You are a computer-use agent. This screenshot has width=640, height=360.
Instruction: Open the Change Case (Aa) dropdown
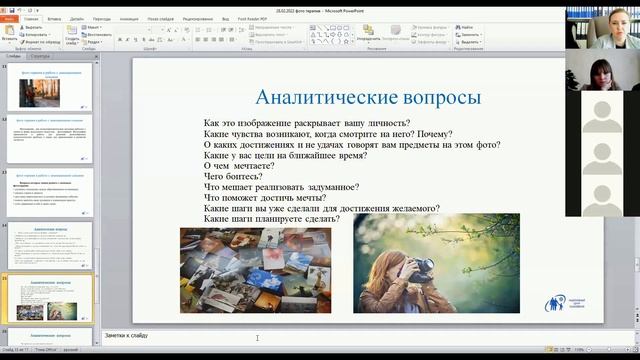[x=171, y=40]
